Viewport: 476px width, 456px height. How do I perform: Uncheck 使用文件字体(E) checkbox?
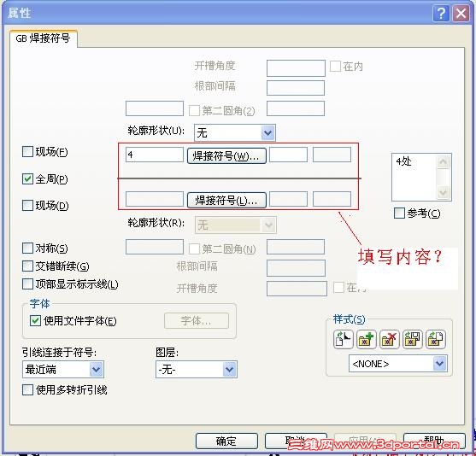click(35, 321)
